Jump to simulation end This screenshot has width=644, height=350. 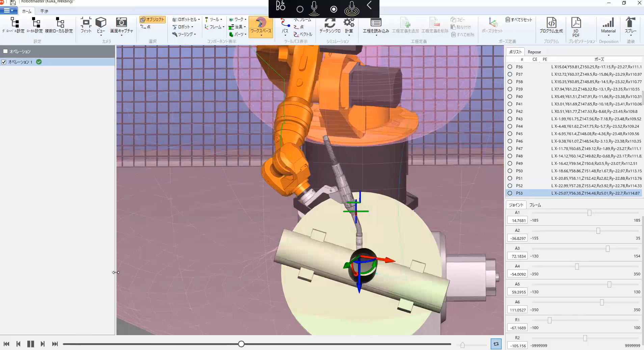click(x=55, y=344)
